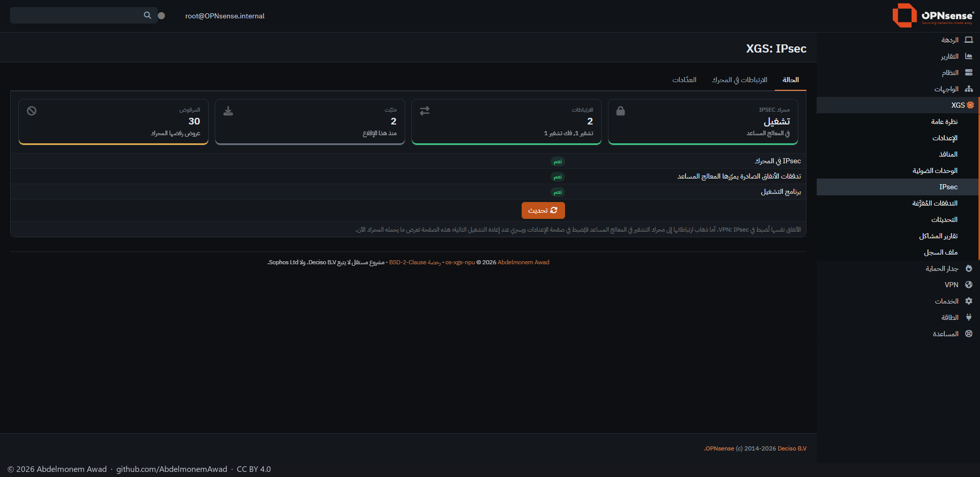Click the grey status dot beside the search box
The width and height of the screenshot is (980, 477).
point(161,16)
